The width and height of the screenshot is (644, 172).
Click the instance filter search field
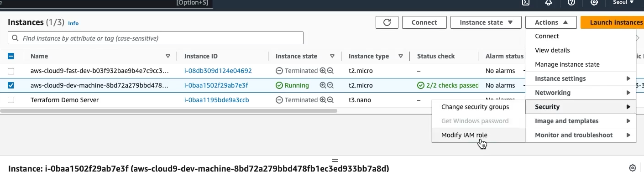[x=156, y=38]
